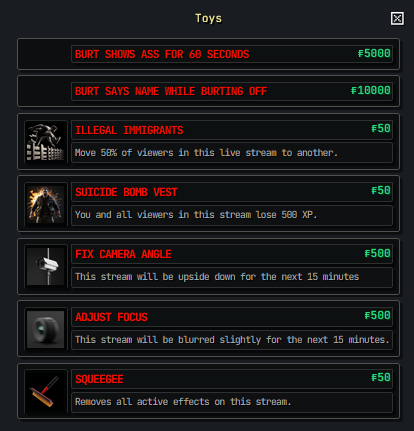Image resolution: width=414 pixels, height=431 pixels.
Task: Click the 10000 price label
Action: pos(370,90)
